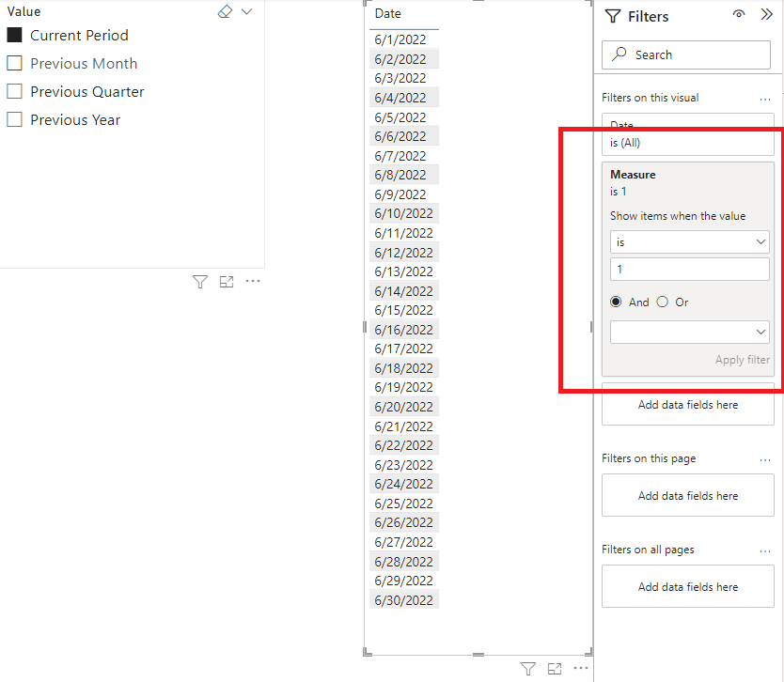
Task: Click the Date column header
Action: point(388,13)
